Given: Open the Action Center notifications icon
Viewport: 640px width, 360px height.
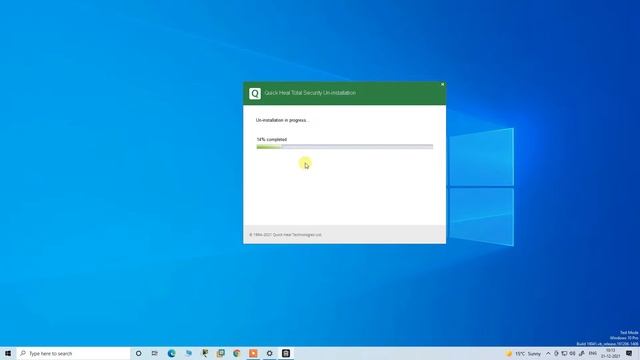Looking at the screenshot, I should (x=629, y=353).
